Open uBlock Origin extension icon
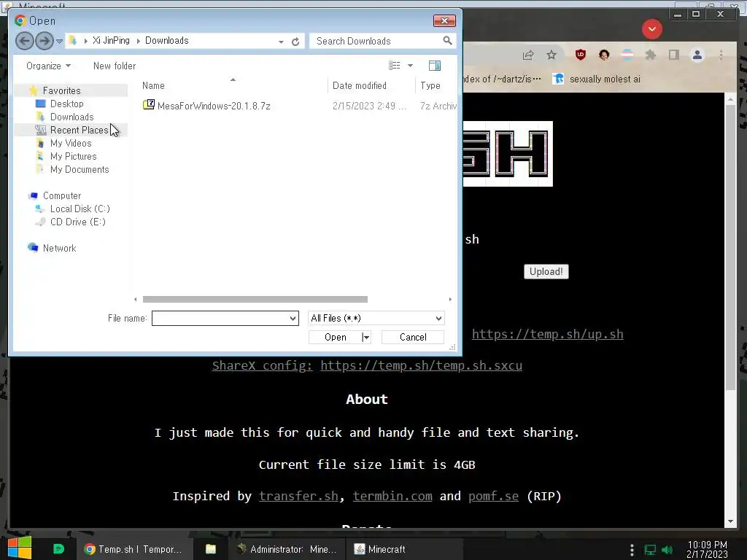This screenshot has height=560, width=747. point(580,55)
